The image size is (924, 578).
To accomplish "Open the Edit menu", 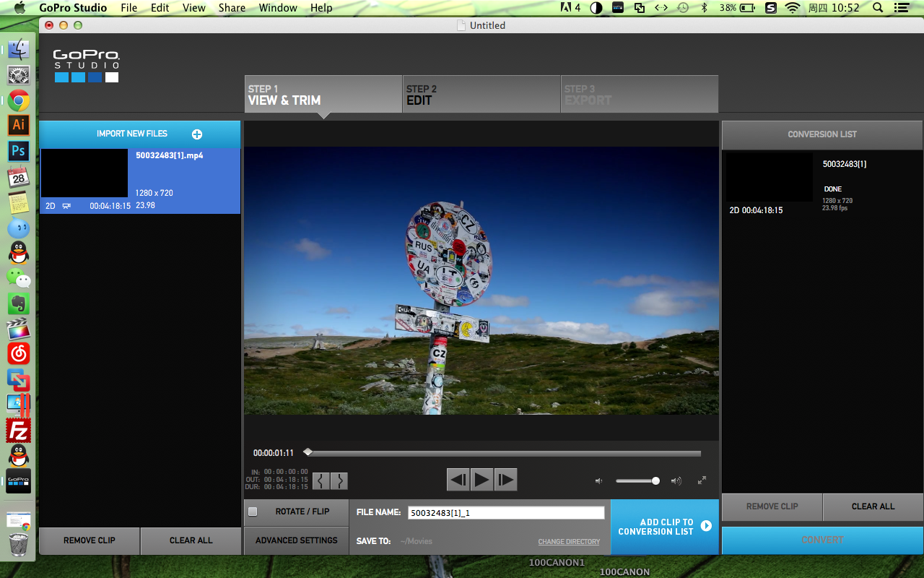I will coord(160,8).
